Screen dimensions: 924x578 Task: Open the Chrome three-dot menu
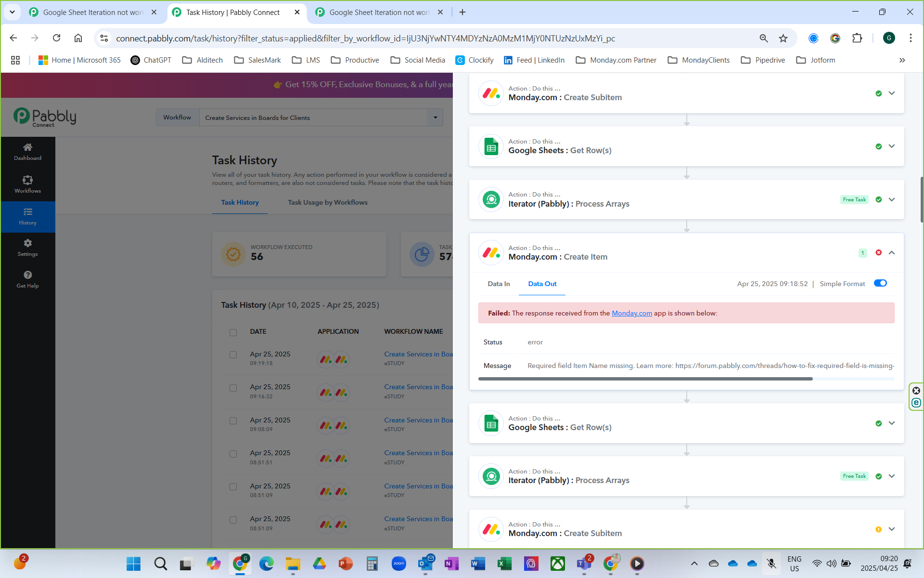click(x=911, y=38)
